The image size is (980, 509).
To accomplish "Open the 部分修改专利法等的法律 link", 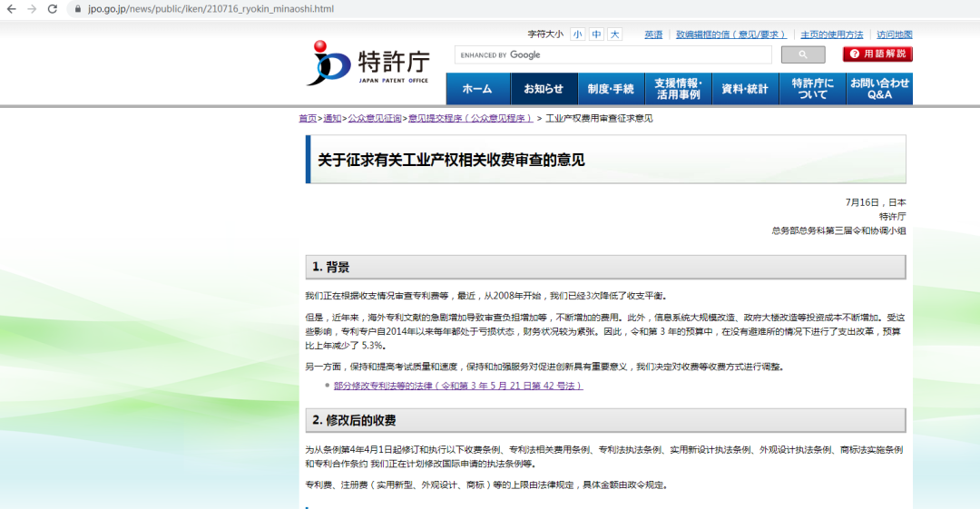I will pos(458,386).
